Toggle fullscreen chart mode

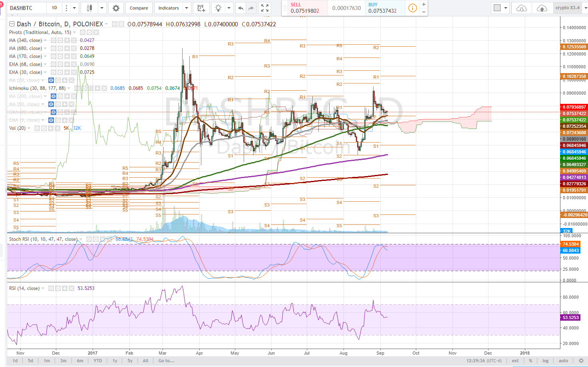tap(264, 8)
